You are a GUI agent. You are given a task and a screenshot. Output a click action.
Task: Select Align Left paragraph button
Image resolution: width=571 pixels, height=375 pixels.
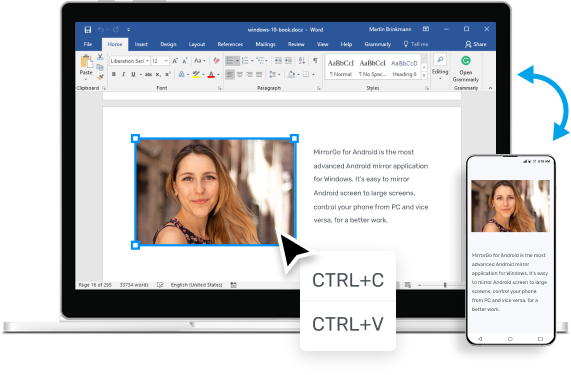[230, 74]
